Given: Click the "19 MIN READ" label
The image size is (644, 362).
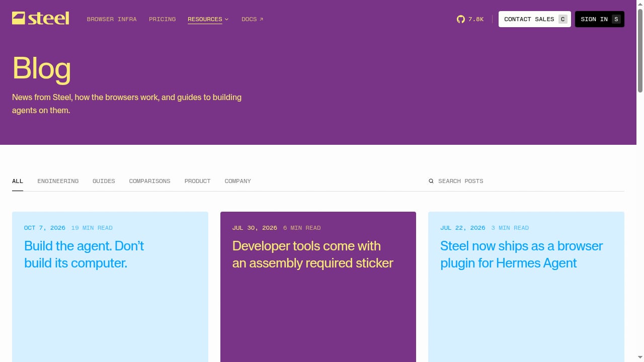Looking at the screenshot, I should click(92, 228).
